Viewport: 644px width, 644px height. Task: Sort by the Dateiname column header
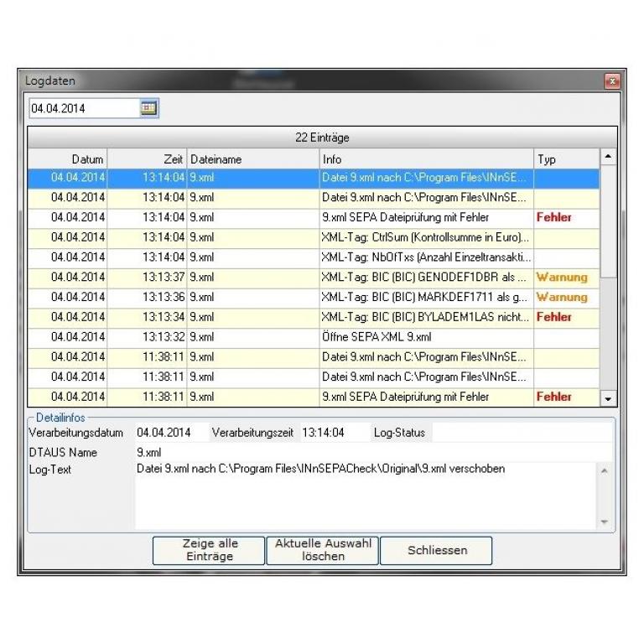[252, 158]
